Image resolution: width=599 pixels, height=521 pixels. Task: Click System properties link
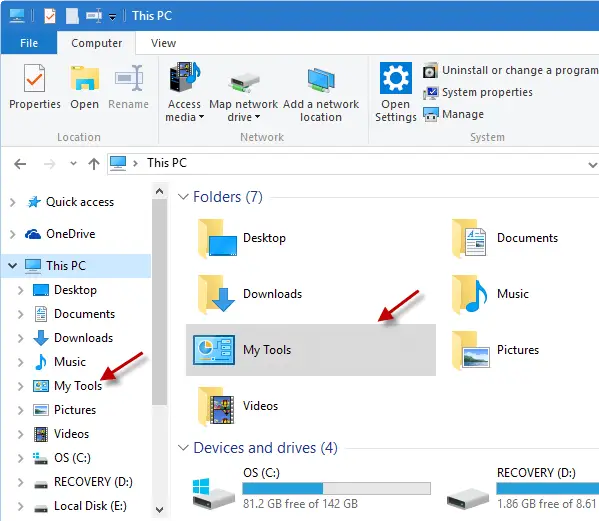[478, 92]
